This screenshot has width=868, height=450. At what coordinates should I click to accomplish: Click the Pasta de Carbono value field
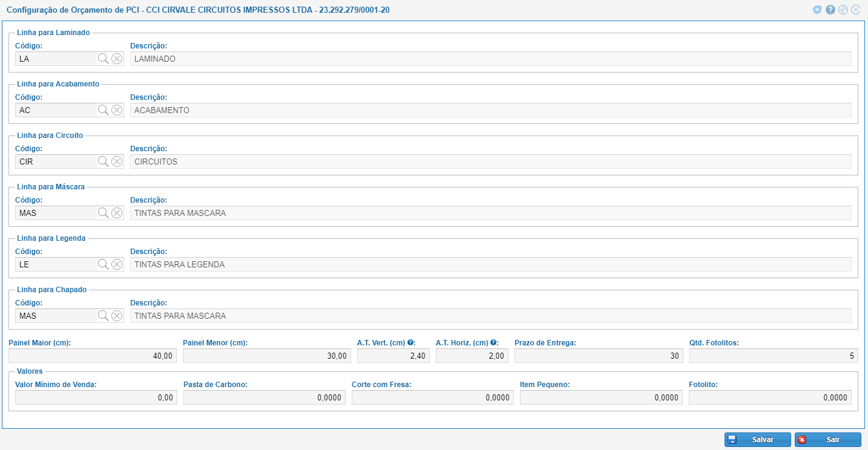[265, 397]
